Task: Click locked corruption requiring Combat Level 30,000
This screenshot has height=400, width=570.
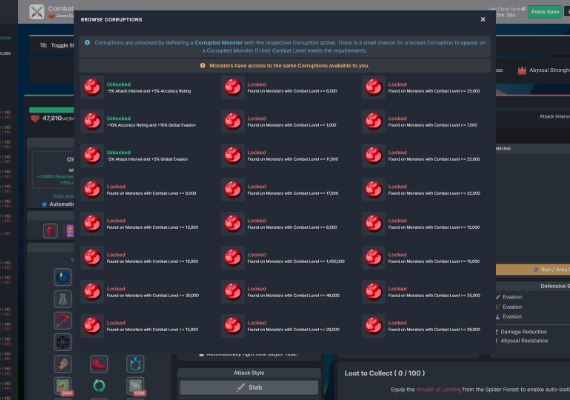Action: click(x=92, y=292)
